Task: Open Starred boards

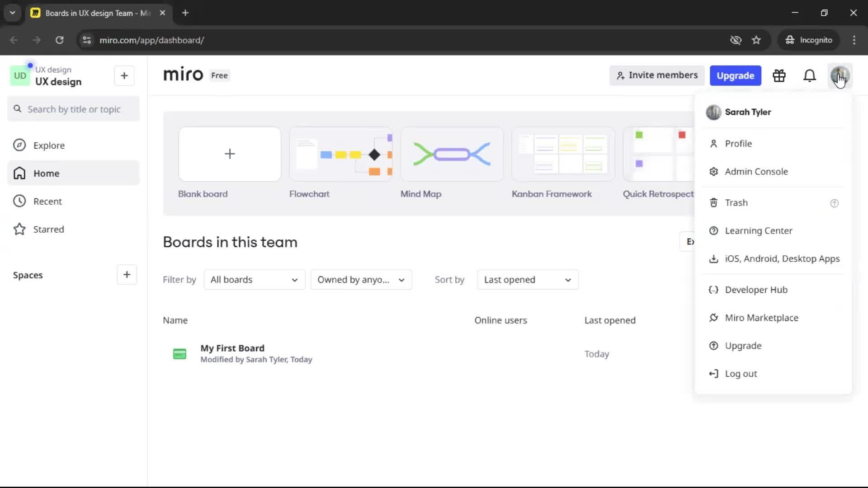Action: tap(73, 229)
